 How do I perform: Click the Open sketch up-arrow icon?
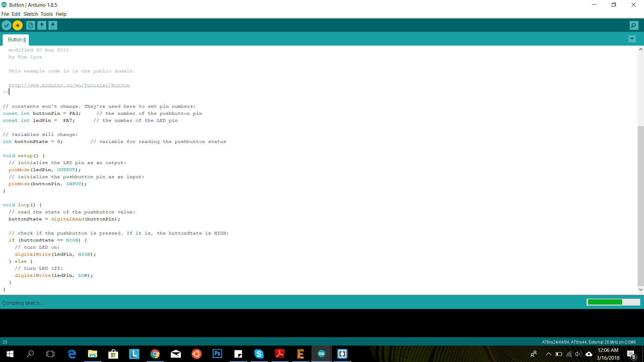[x=42, y=25]
